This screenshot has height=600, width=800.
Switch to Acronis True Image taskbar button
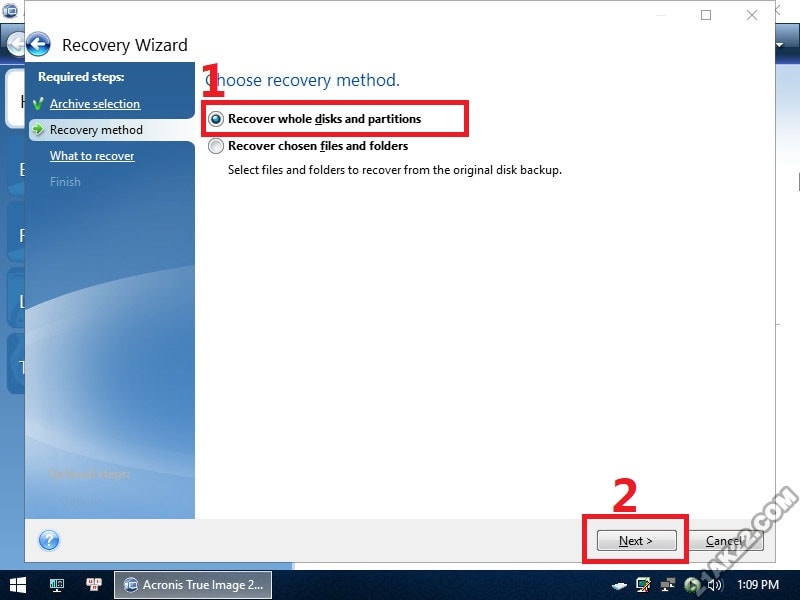tap(193, 585)
